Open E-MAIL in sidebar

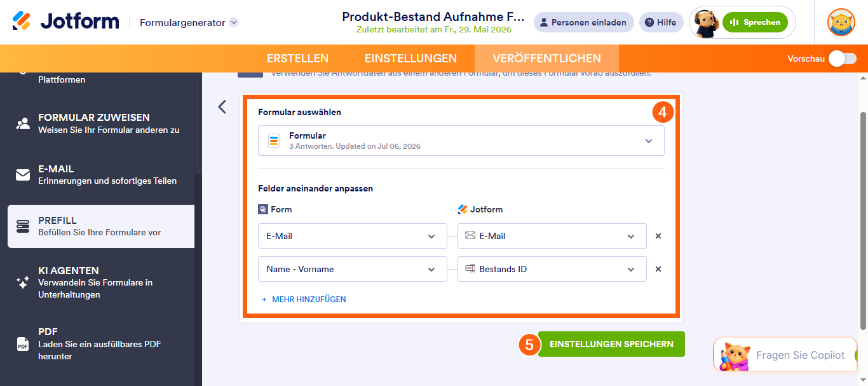(101, 175)
